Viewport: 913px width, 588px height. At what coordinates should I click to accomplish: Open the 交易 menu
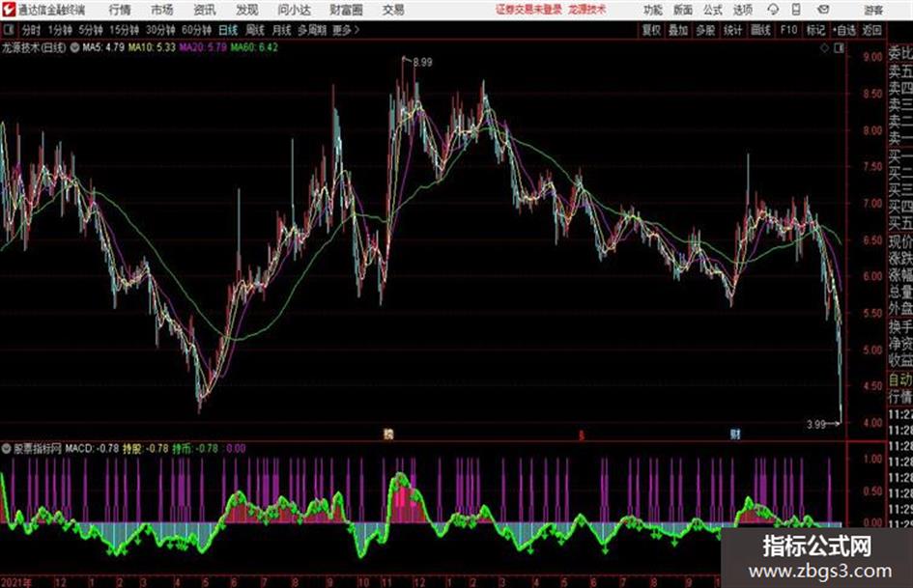click(393, 10)
